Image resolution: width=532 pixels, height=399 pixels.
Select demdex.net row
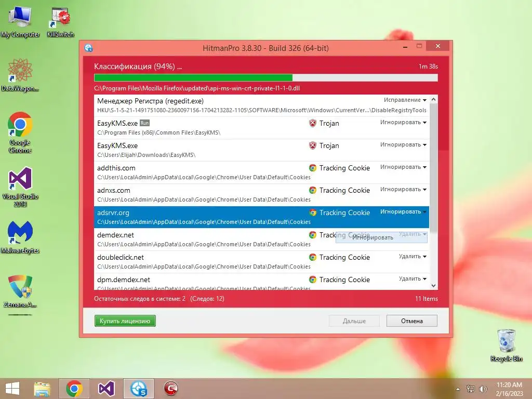pyautogui.click(x=262, y=240)
